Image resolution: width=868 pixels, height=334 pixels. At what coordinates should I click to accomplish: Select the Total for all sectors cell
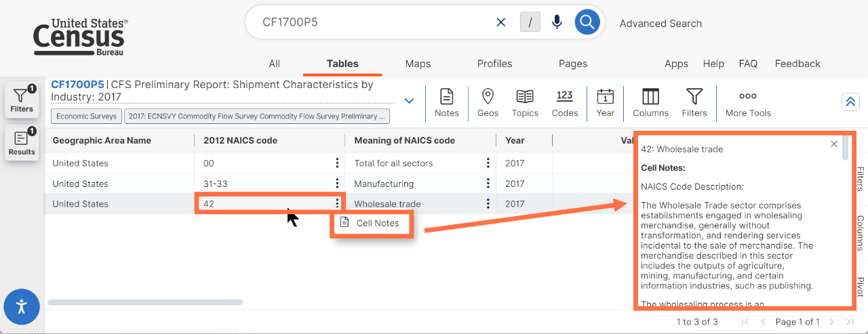click(x=421, y=163)
